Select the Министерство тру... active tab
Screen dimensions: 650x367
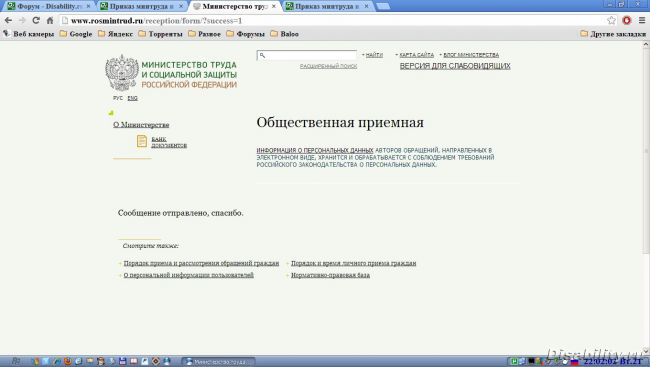234,6
